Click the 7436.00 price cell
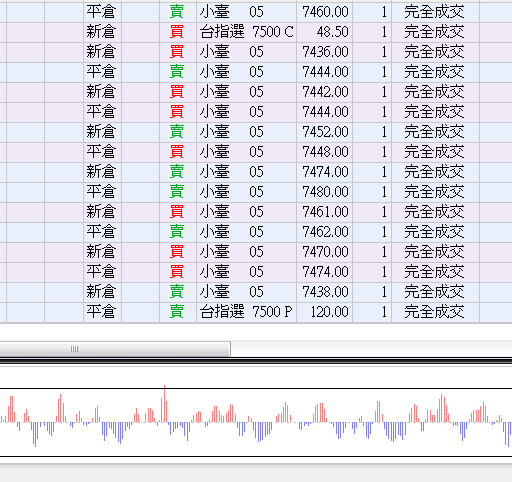Viewport: 512px width, 482px height. tap(325, 52)
